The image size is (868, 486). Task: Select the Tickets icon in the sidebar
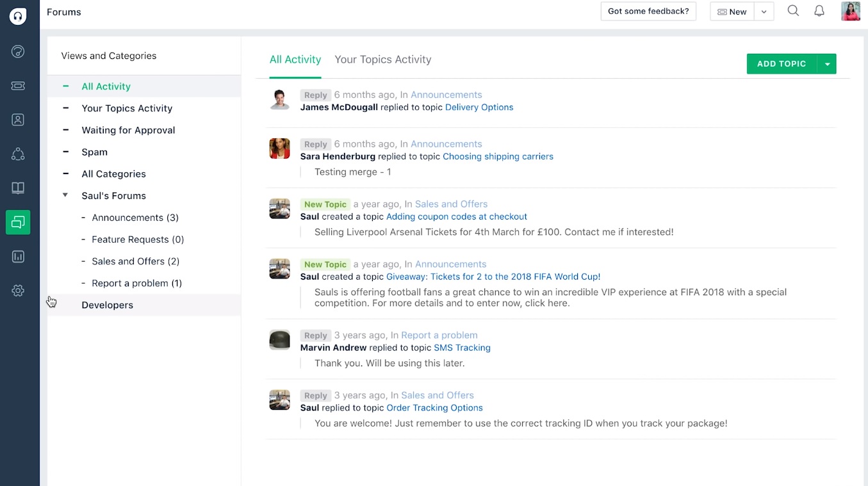coord(17,85)
